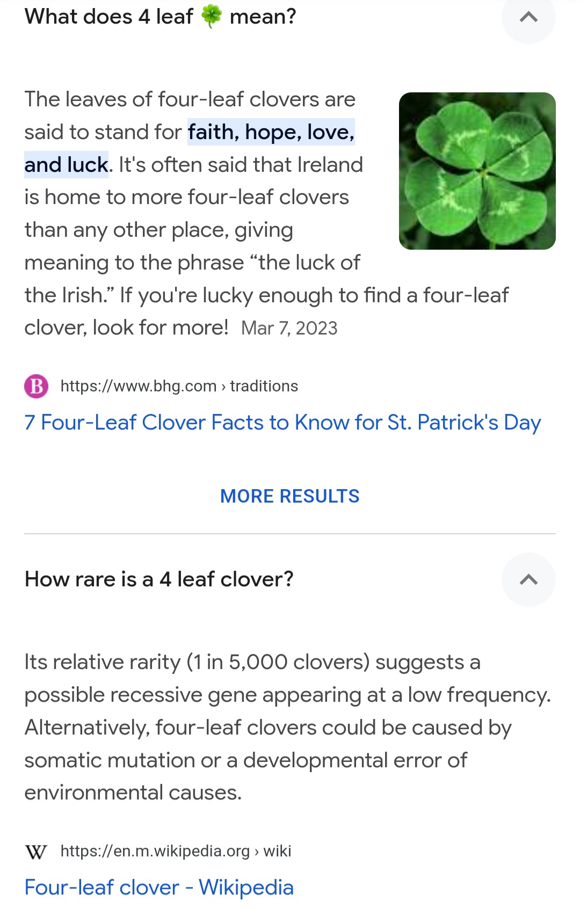Click the en.m.wikipedia.org URL text

point(155,851)
